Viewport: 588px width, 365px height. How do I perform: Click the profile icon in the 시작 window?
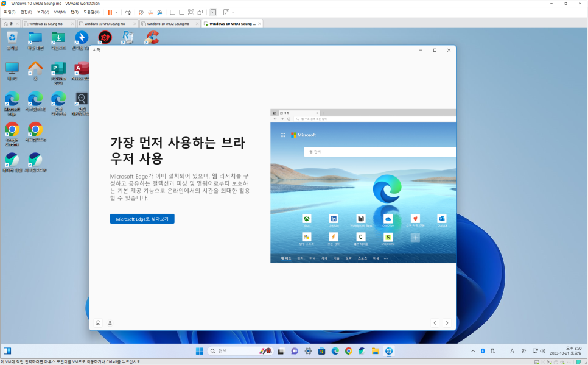click(x=110, y=323)
